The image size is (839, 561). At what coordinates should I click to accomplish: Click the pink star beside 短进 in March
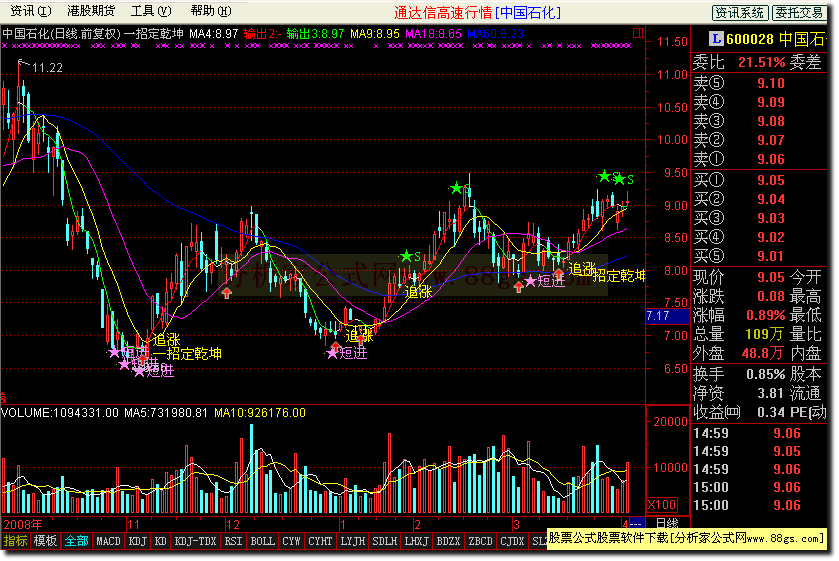[530, 281]
